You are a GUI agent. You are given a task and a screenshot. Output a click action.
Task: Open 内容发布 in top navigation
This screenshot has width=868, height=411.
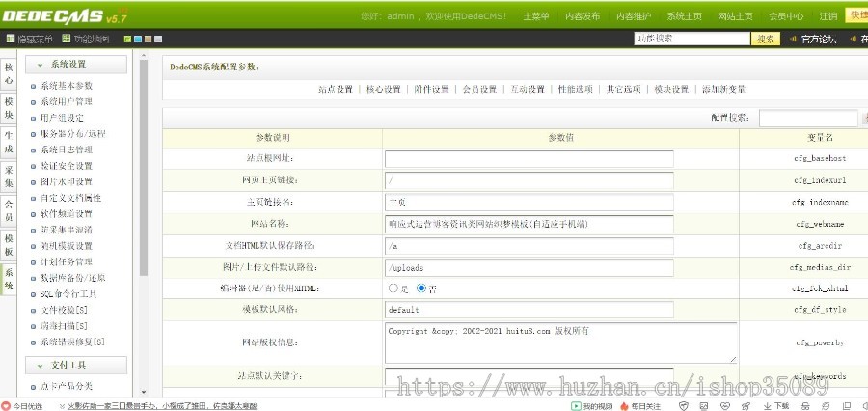pos(583,16)
